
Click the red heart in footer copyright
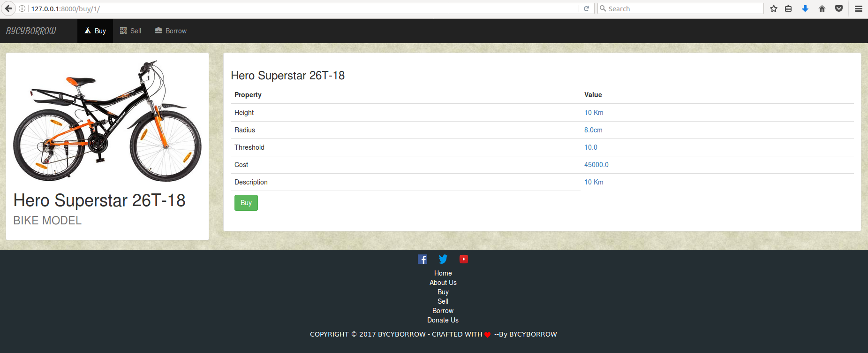[x=487, y=335]
